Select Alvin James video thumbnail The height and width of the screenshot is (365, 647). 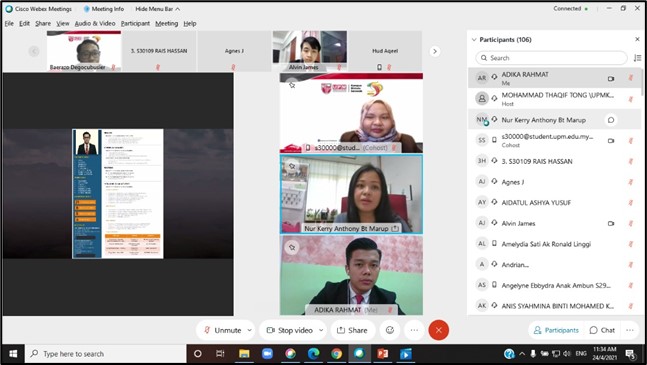309,51
